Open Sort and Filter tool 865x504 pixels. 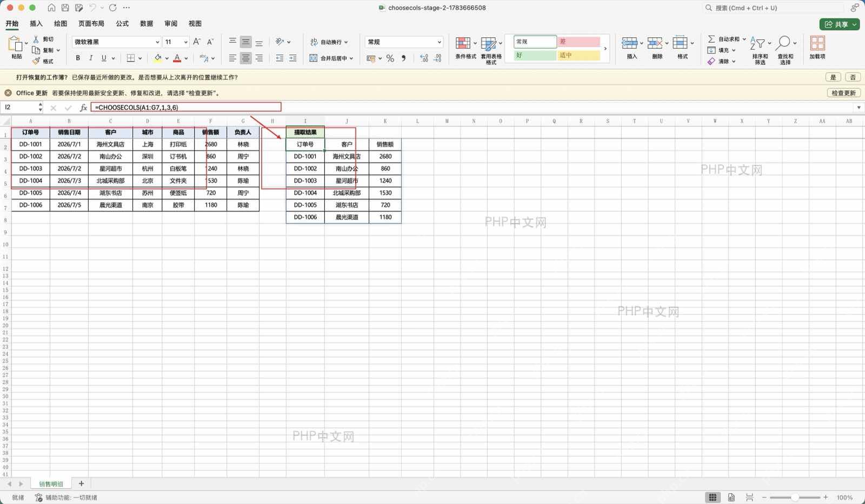pyautogui.click(x=760, y=51)
